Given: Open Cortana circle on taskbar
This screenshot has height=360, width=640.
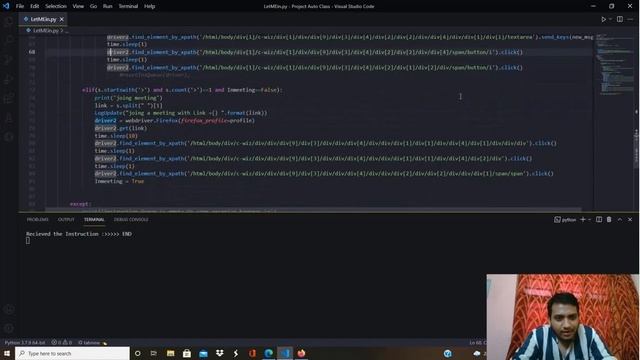Looking at the screenshot, I should 138,353.
